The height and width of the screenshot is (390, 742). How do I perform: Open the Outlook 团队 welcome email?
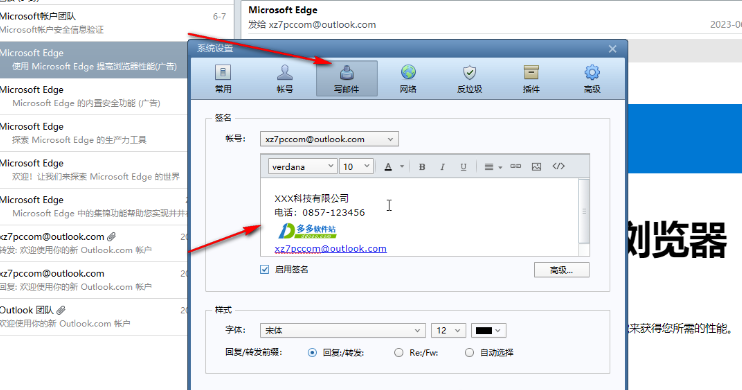pos(94,317)
